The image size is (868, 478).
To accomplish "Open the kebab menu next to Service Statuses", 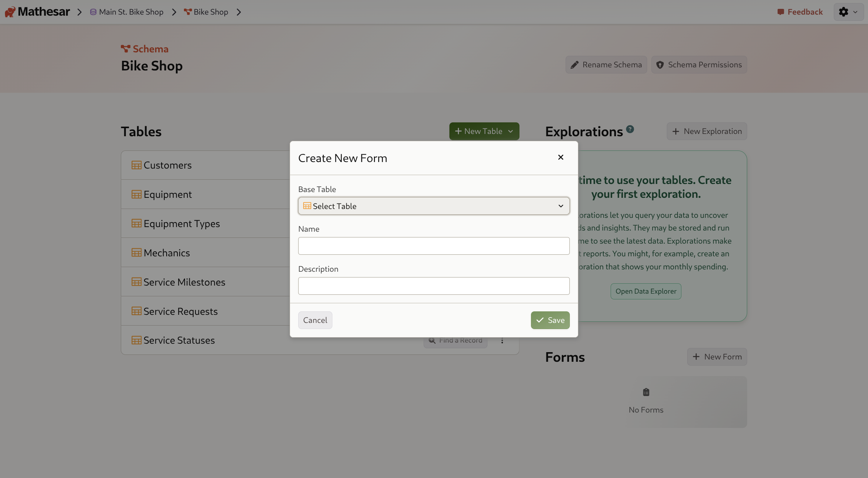I will (x=502, y=340).
